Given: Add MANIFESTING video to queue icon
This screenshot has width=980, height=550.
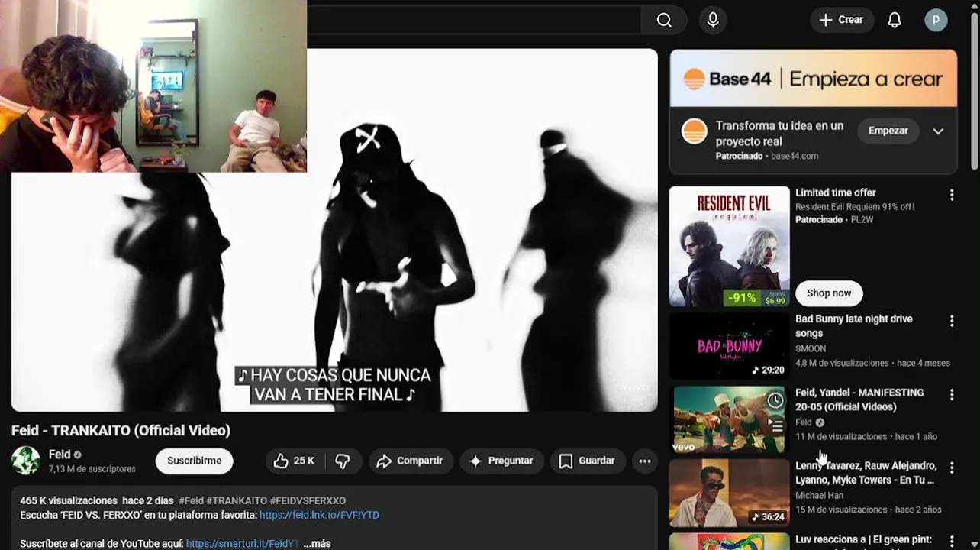Looking at the screenshot, I should click(775, 426).
